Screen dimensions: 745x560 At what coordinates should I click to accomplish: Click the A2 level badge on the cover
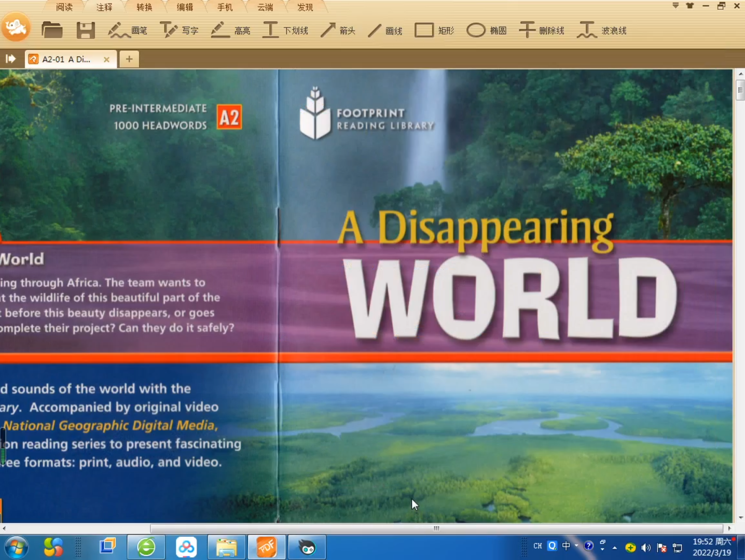229,117
